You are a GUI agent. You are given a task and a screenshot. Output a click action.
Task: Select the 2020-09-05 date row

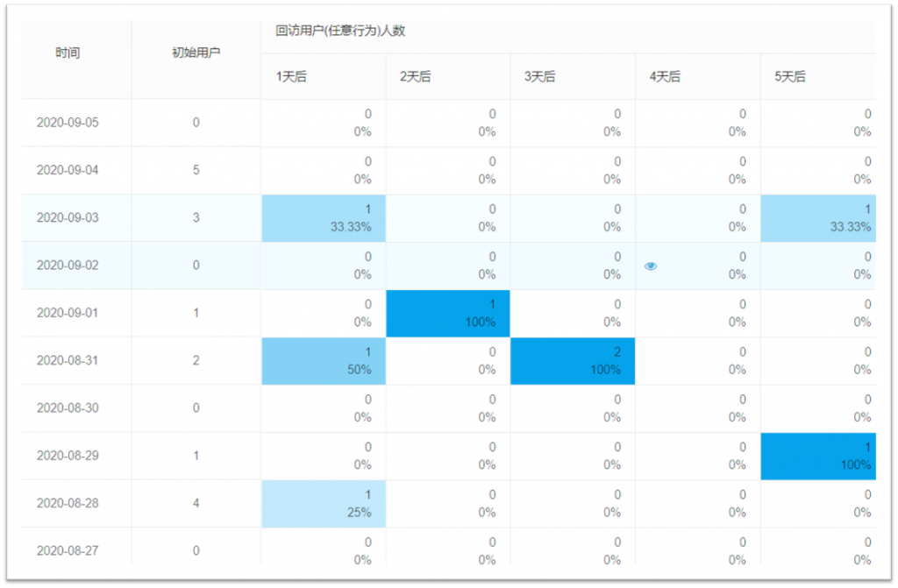point(68,123)
